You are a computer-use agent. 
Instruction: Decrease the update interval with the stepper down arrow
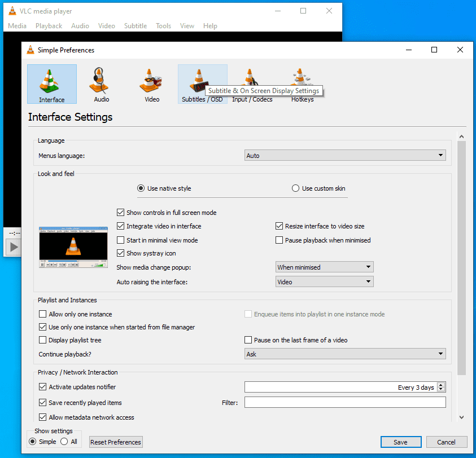pos(441,389)
